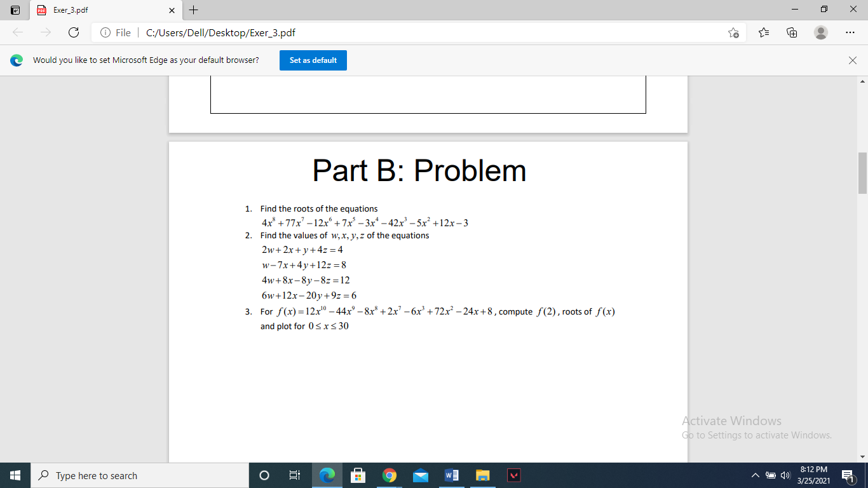View file info icon in address bar

tap(104, 32)
